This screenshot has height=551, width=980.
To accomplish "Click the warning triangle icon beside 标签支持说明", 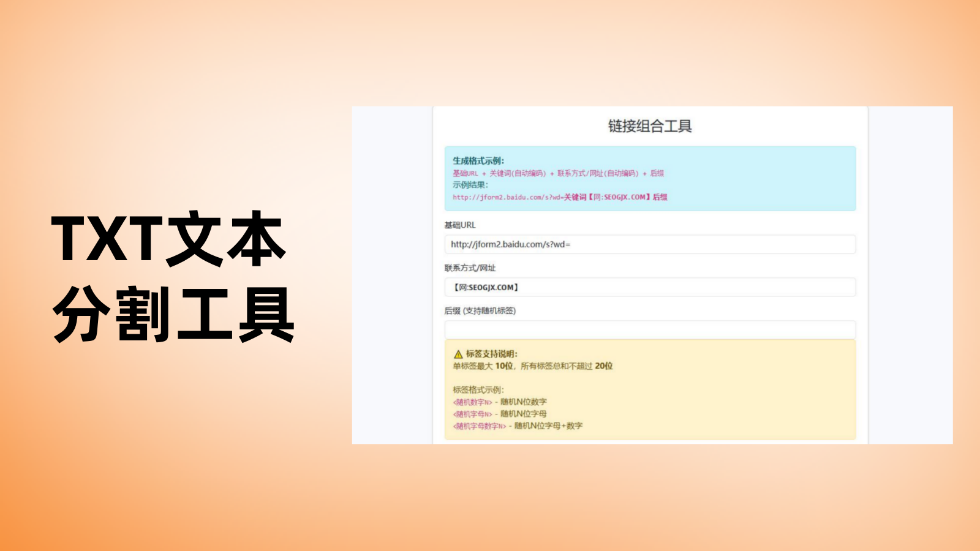I will tap(458, 354).
